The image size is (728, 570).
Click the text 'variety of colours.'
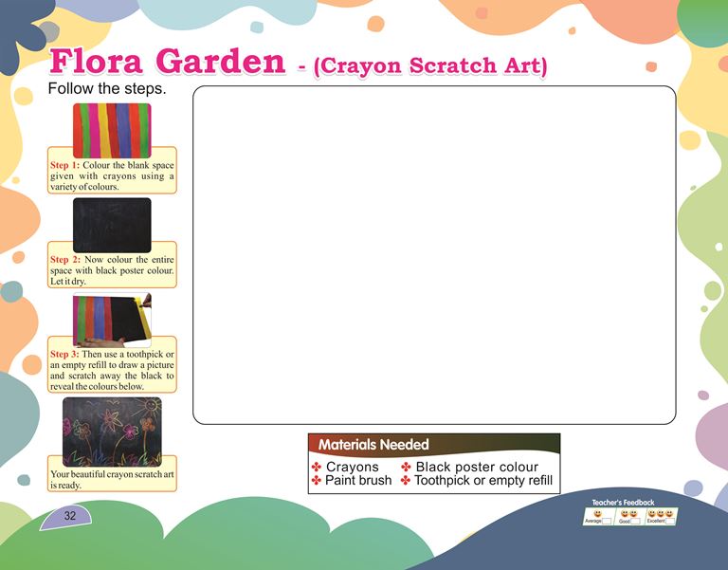[84, 187]
